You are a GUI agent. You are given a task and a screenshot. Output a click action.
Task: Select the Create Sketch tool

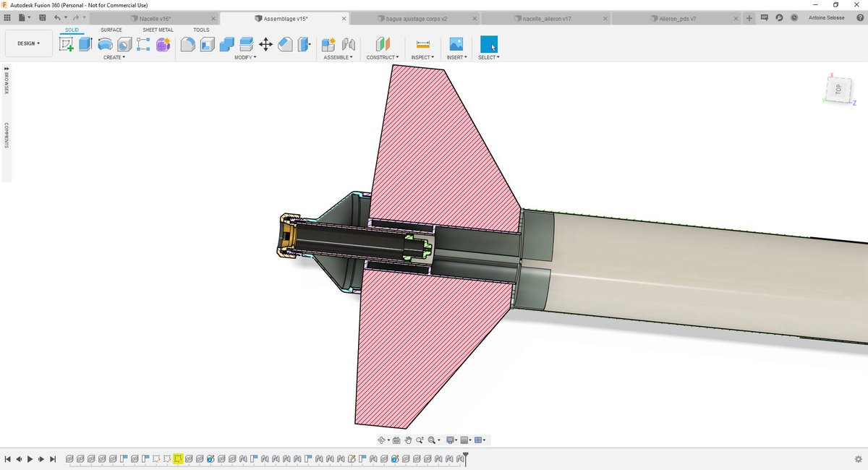pos(67,44)
